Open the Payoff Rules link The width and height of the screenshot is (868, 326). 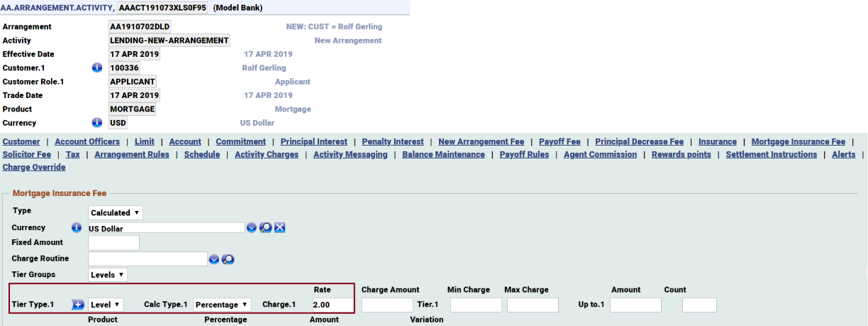coord(524,155)
